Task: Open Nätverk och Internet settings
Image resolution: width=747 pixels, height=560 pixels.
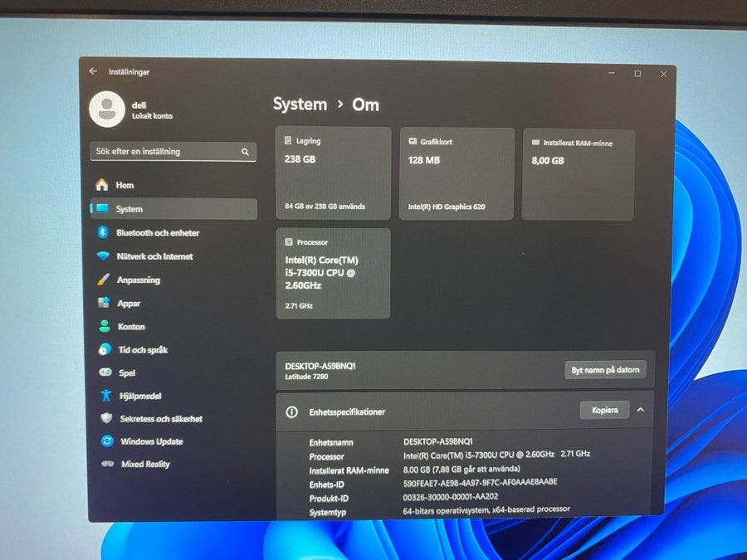Action: [174, 256]
